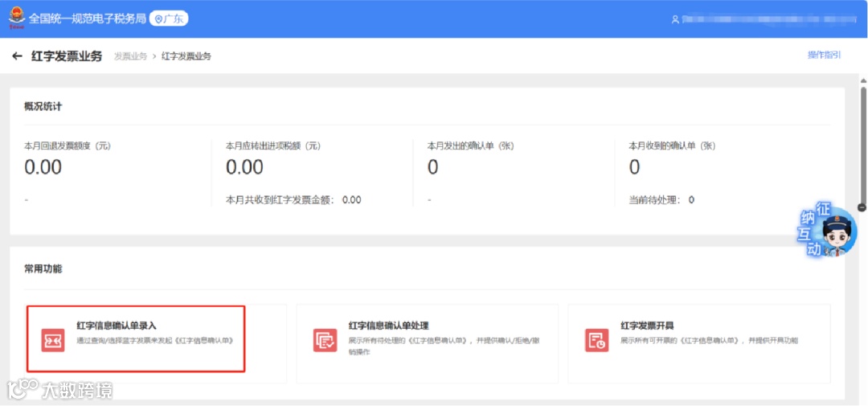868x406 pixels.
Task: Open the 征纳互动 assistant avatar
Action: click(x=827, y=231)
